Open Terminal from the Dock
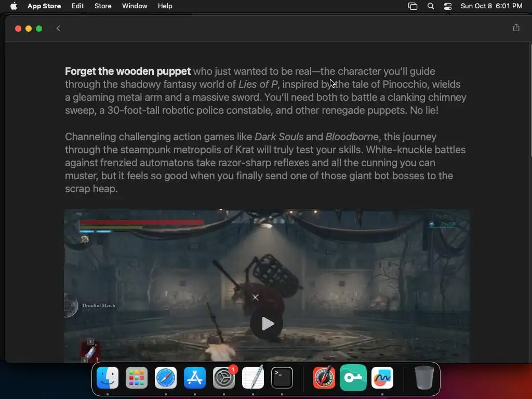Image resolution: width=532 pixels, height=399 pixels. tap(282, 378)
